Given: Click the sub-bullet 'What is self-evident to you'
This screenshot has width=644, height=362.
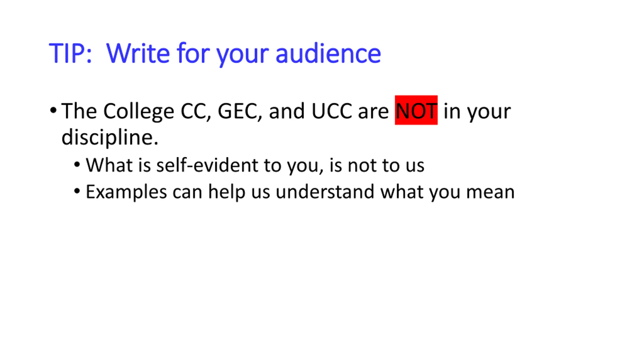Looking at the screenshot, I should (255, 165).
